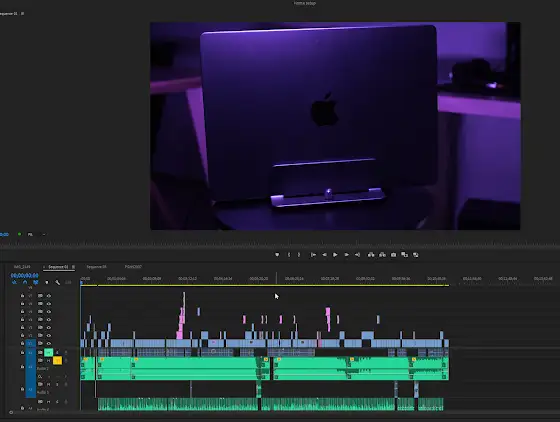The image size is (560, 422).
Task: Close the Sequence 01 timeline tab
Action: 44,267
